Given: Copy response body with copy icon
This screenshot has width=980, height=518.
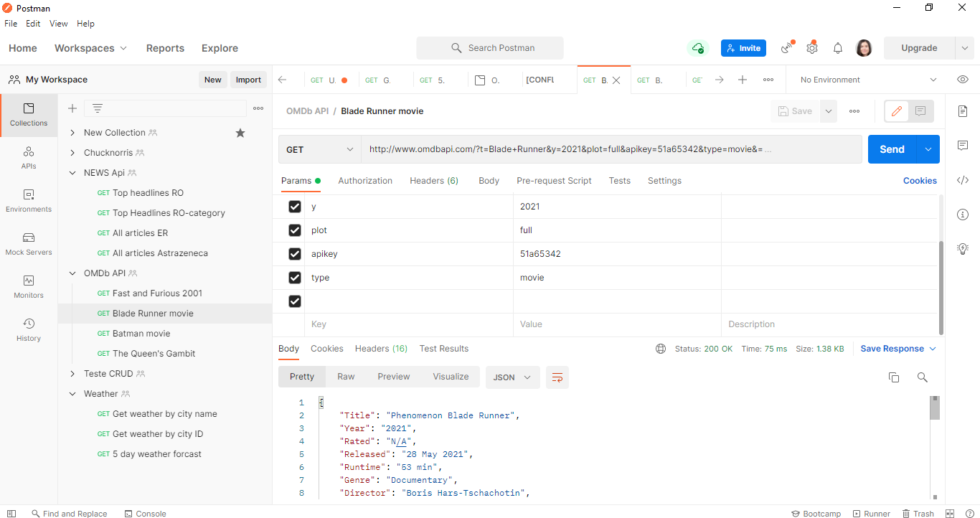Looking at the screenshot, I should [894, 377].
